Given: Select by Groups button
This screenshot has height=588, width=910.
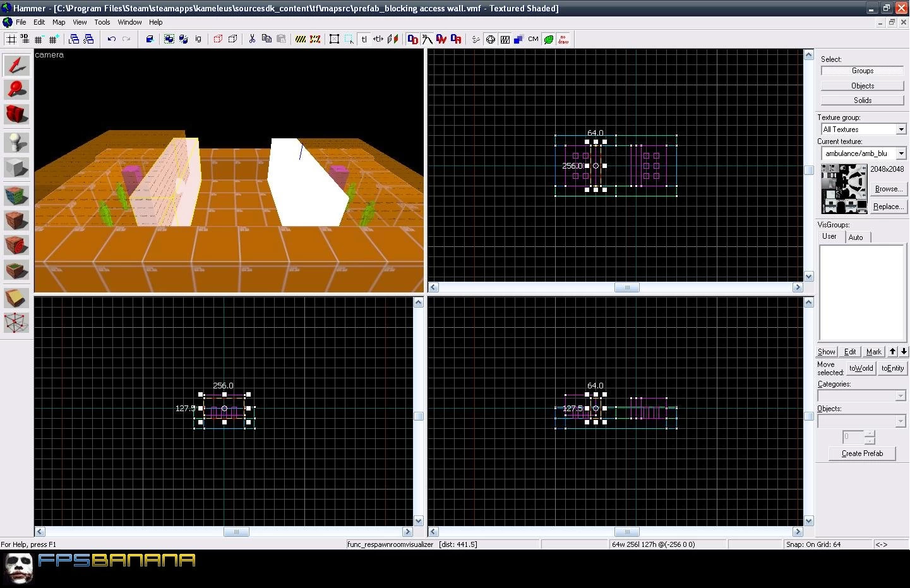Looking at the screenshot, I should pyautogui.click(x=863, y=71).
